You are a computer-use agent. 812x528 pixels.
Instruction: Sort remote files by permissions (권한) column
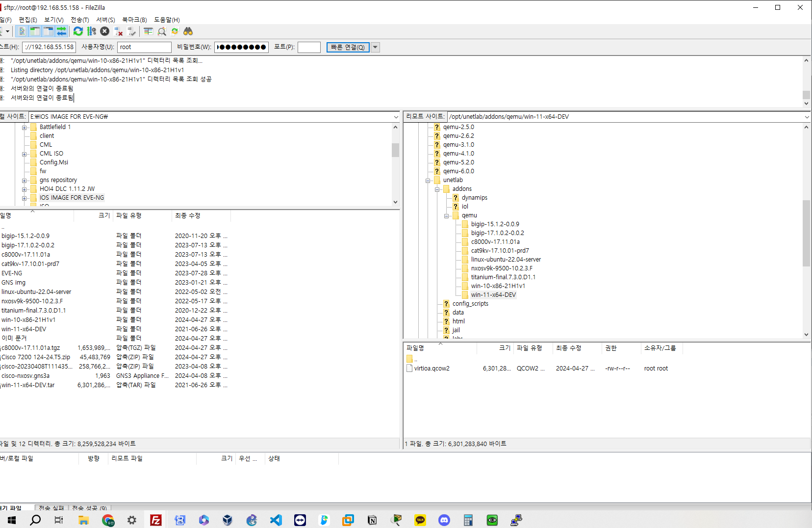[621, 348]
